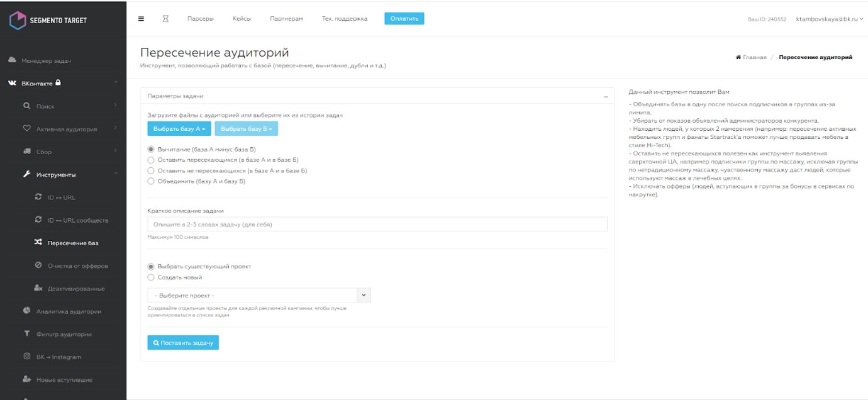This screenshot has width=868, height=400.
Task: Open the hourglass icon in header
Action: [x=165, y=18]
